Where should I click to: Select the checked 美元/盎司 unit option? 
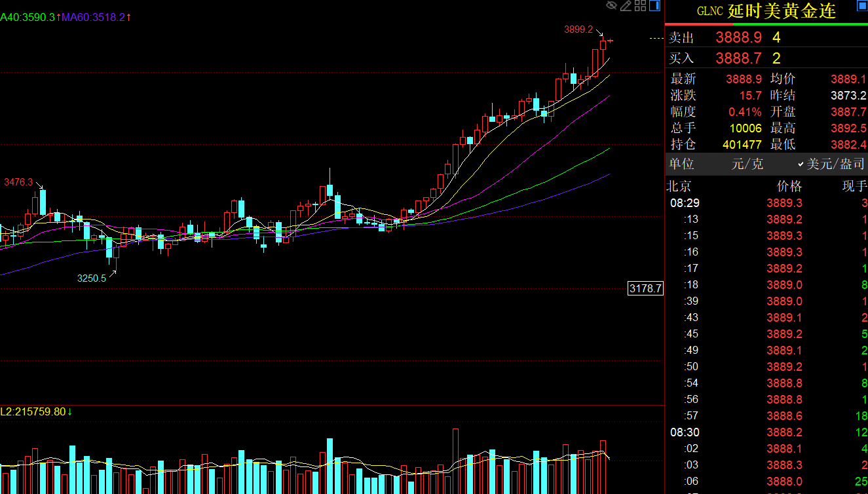831,164
